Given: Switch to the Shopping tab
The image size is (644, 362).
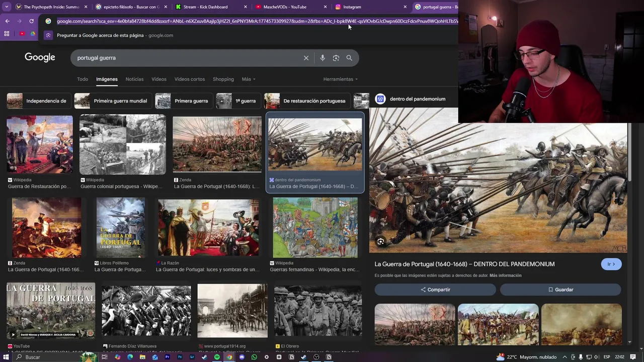Looking at the screenshot, I should [223, 79].
